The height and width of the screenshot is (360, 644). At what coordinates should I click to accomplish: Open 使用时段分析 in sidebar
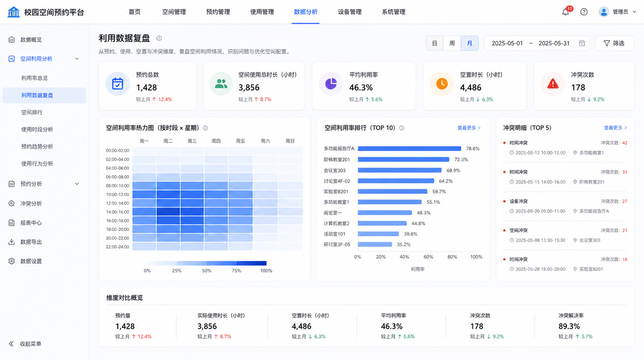click(37, 130)
